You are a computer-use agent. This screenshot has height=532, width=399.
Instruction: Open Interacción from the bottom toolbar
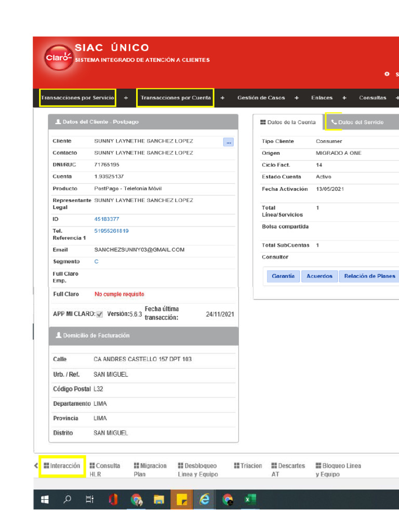click(62, 466)
